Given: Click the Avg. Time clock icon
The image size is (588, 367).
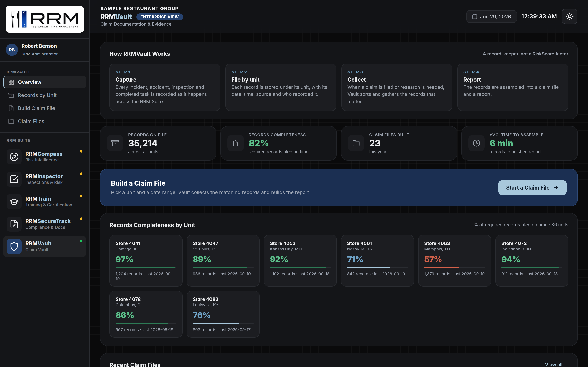Looking at the screenshot, I should (x=477, y=143).
